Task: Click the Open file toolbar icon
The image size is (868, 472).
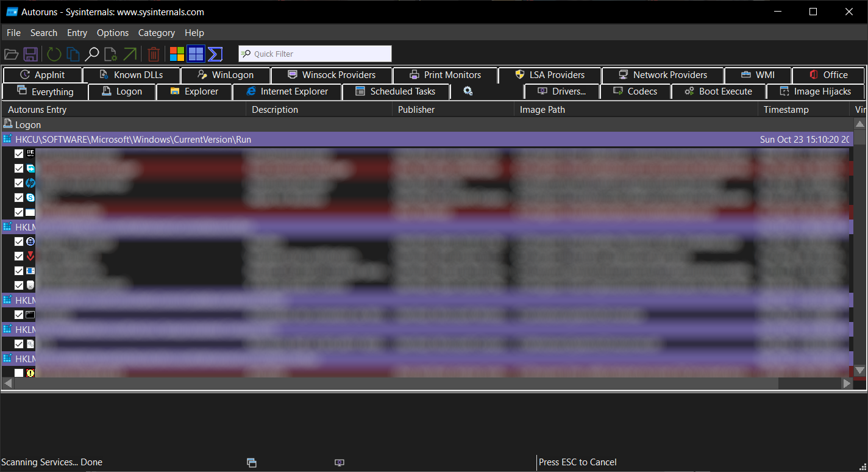Action: tap(11, 54)
